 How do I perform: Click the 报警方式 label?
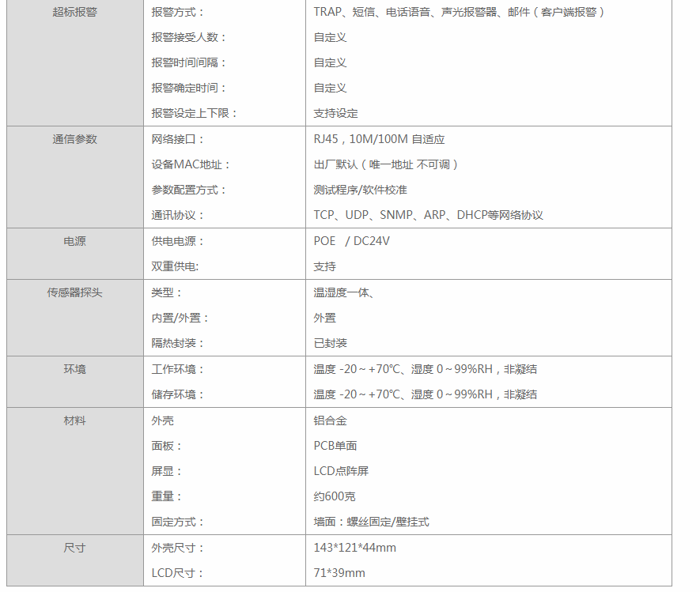coord(177,13)
